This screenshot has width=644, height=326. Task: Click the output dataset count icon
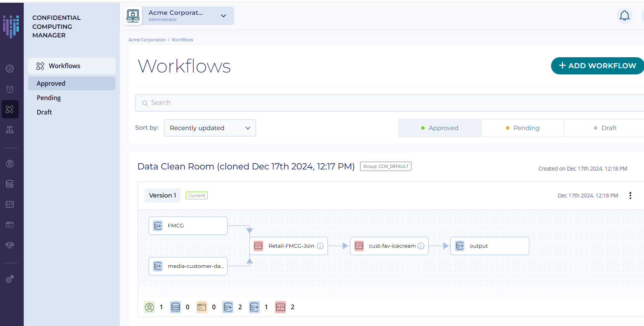pyautogui.click(x=254, y=307)
